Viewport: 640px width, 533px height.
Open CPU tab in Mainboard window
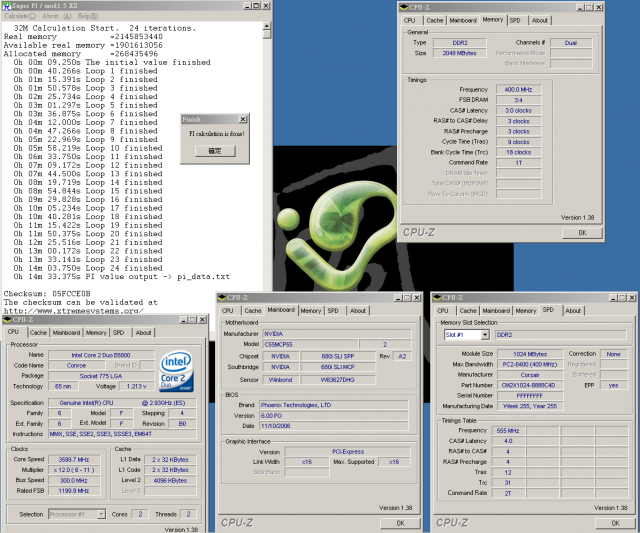pos(228,311)
